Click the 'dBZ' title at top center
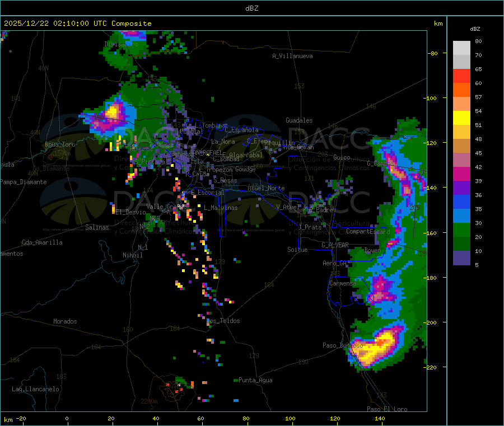Image resolution: width=504 pixels, height=426 pixels. [251, 8]
